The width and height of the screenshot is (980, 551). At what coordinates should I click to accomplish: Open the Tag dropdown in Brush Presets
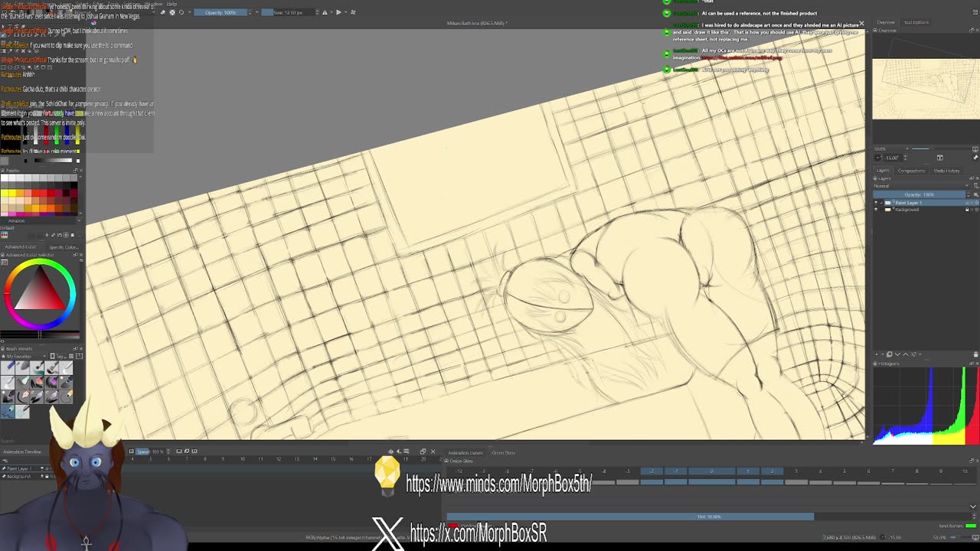tap(60, 357)
